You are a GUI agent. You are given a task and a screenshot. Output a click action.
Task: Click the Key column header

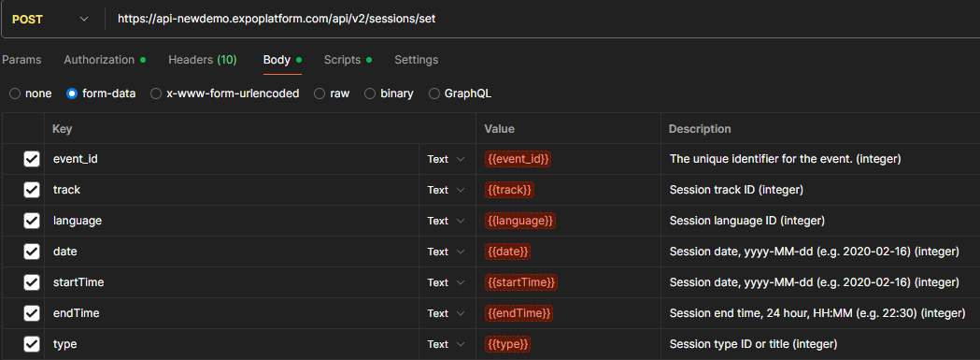(x=62, y=129)
